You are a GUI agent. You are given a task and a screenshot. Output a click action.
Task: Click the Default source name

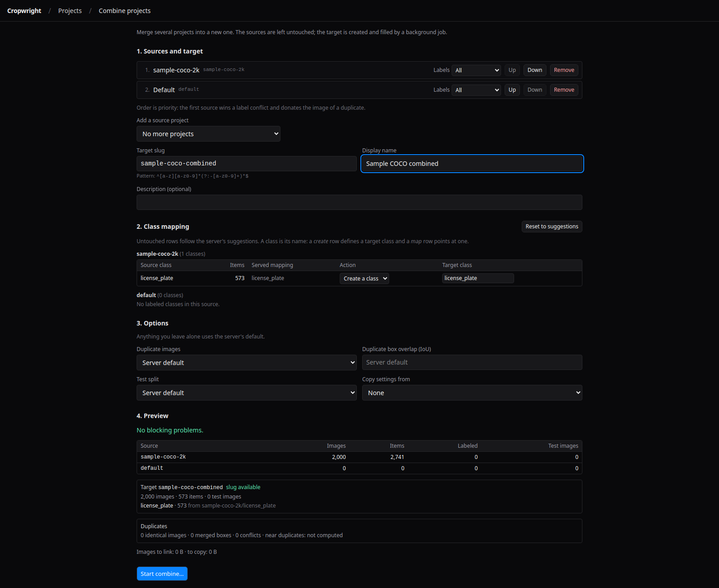click(164, 90)
